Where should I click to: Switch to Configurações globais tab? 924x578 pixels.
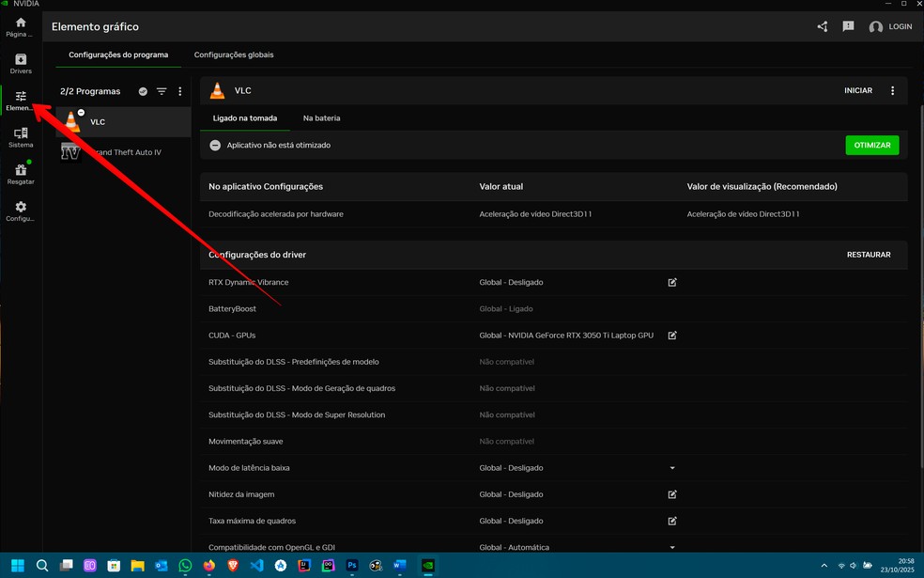point(234,55)
